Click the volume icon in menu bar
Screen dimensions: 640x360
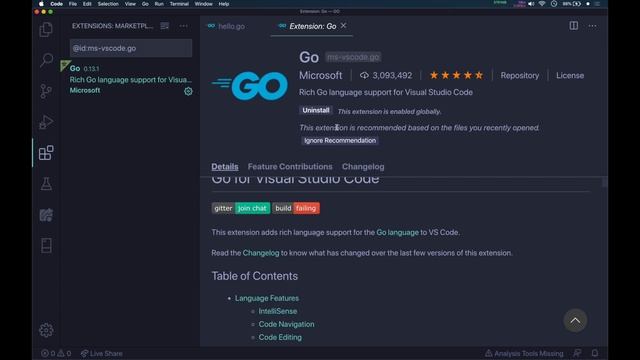[x=531, y=4]
